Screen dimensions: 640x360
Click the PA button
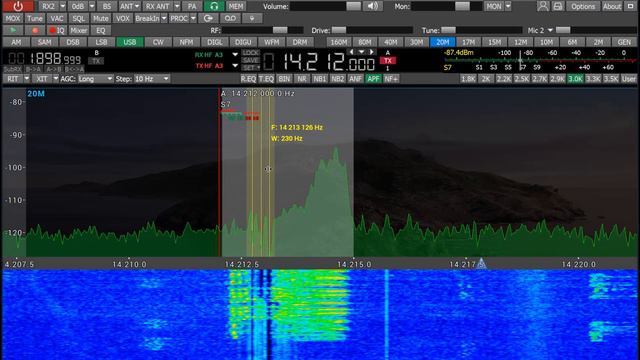(192, 6)
